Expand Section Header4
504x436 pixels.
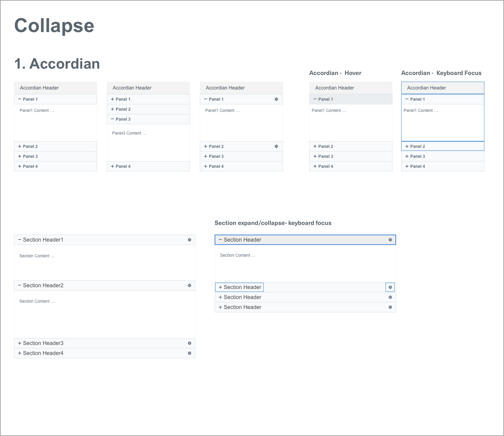[20, 353]
